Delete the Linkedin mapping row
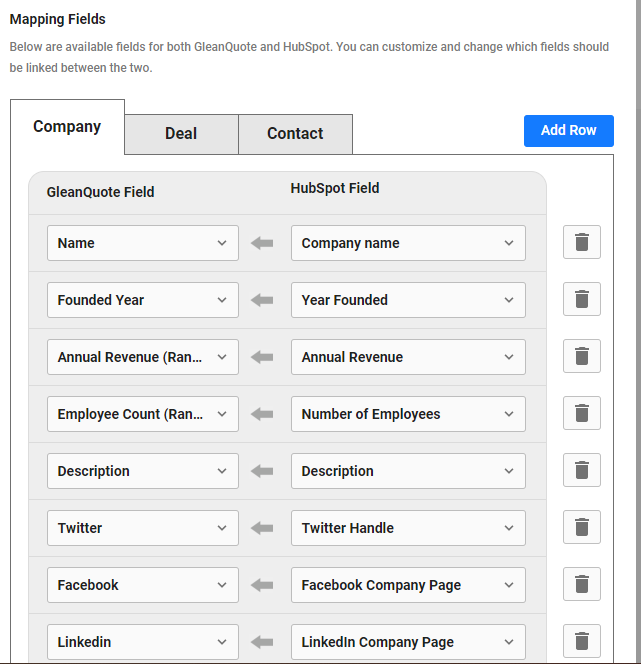The image size is (641, 664). (x=581, y=641)
